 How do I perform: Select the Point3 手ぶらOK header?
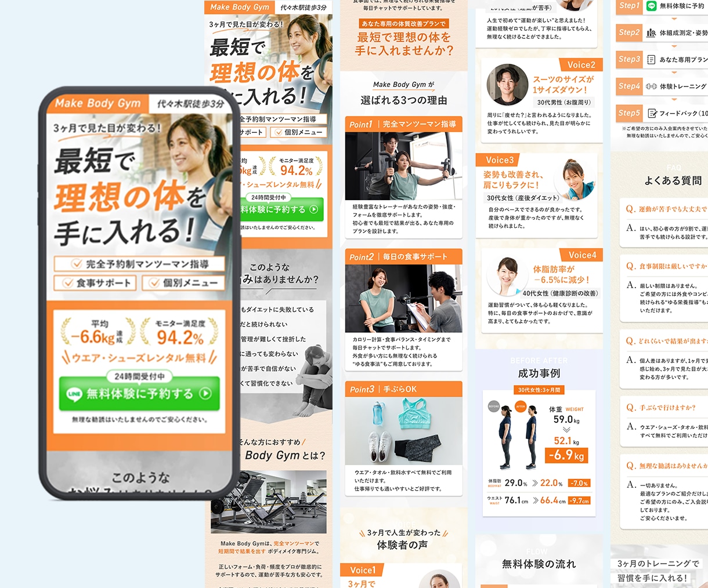(403, 389)
